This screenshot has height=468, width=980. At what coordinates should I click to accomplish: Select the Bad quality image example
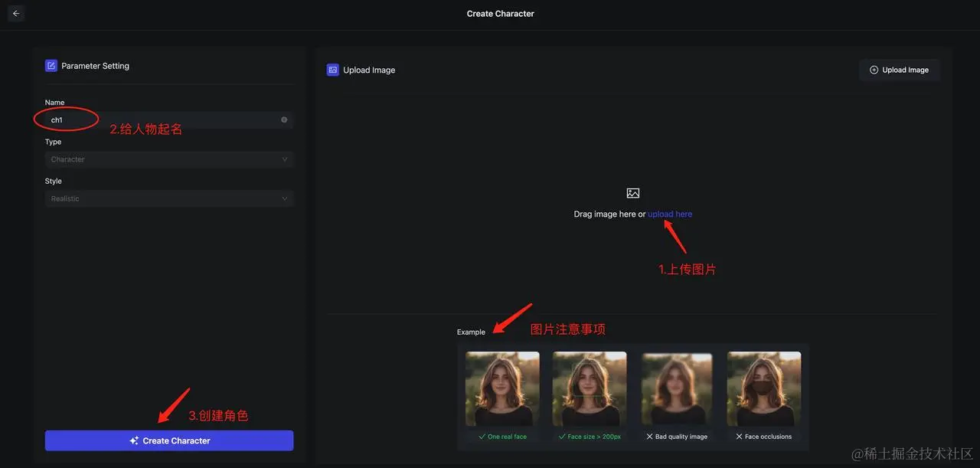tap(677, 388)
